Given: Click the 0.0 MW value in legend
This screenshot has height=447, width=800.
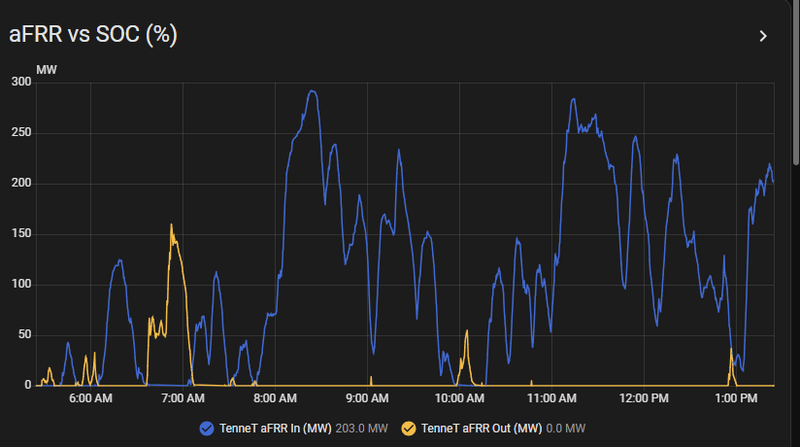Looking at the screenshot, I should click(x=565, y=429).
